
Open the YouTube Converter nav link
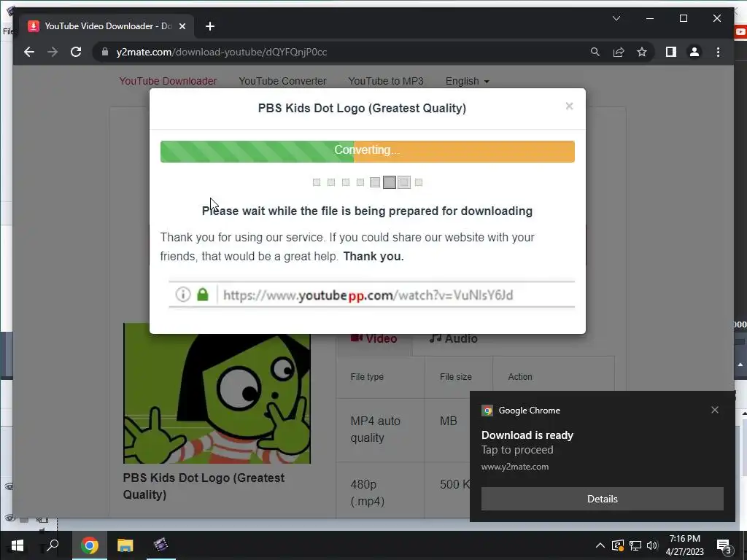pyautogui.click(x=282, y=81)
